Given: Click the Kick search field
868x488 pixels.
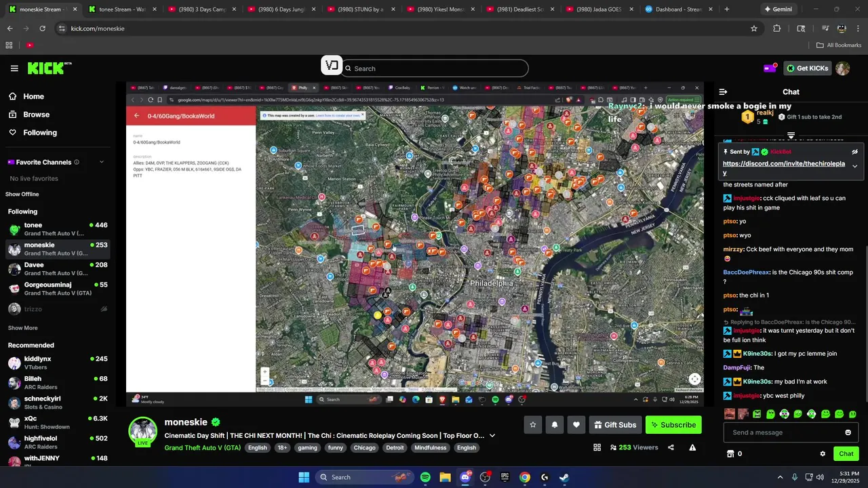Looking at the screenshot, I should point(435,68).
